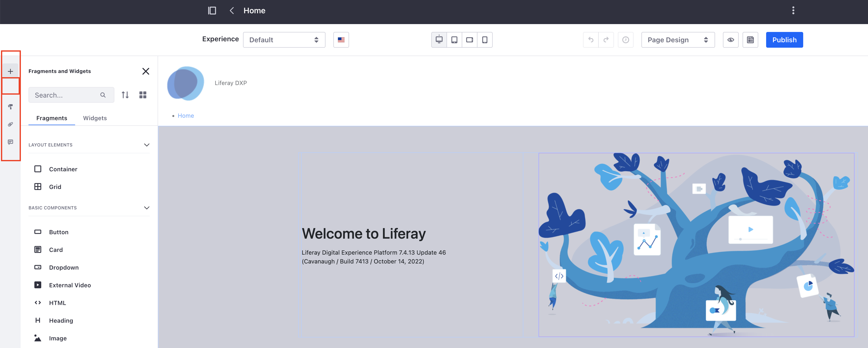Click the Liferay DXP logo image

coord(186,83)
